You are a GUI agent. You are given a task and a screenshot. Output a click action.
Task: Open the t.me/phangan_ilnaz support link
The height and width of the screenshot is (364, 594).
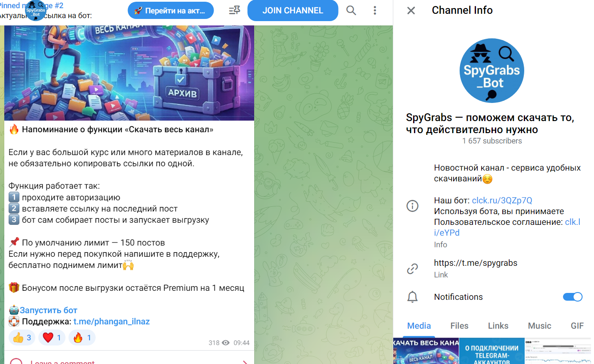(112, 321)
